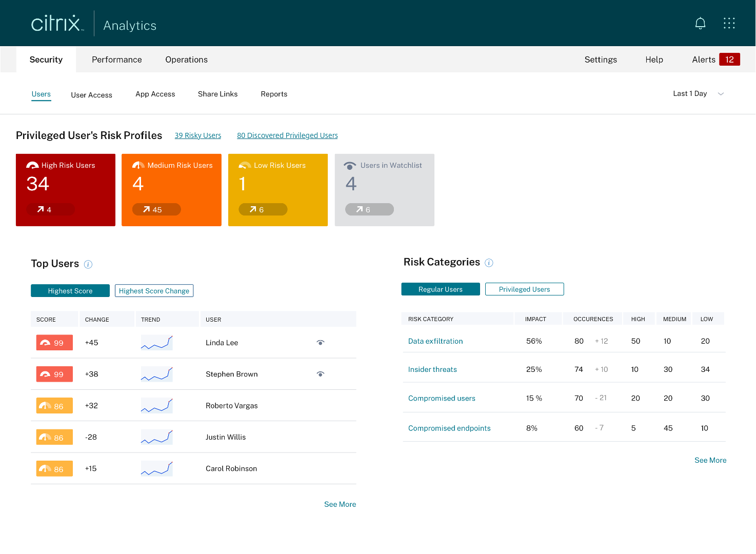Viewport: 756px width, 554px height.
Task: Switch to the Security tab
Action: coord(46,60)
